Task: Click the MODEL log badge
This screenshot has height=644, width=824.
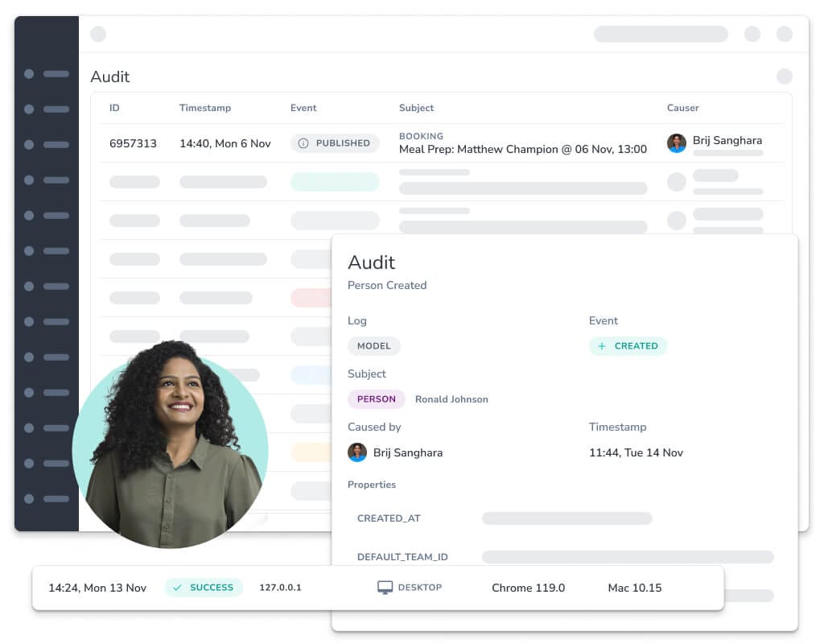Action: [373, 346]
